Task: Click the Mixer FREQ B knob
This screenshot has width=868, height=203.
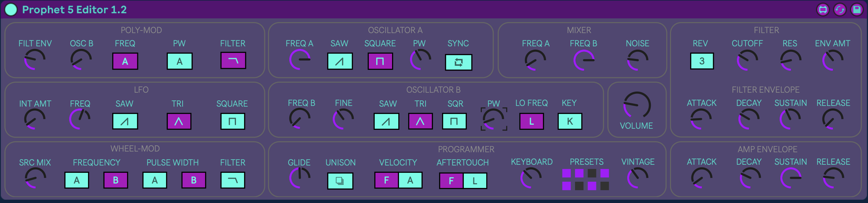Action: click(584, 60)
